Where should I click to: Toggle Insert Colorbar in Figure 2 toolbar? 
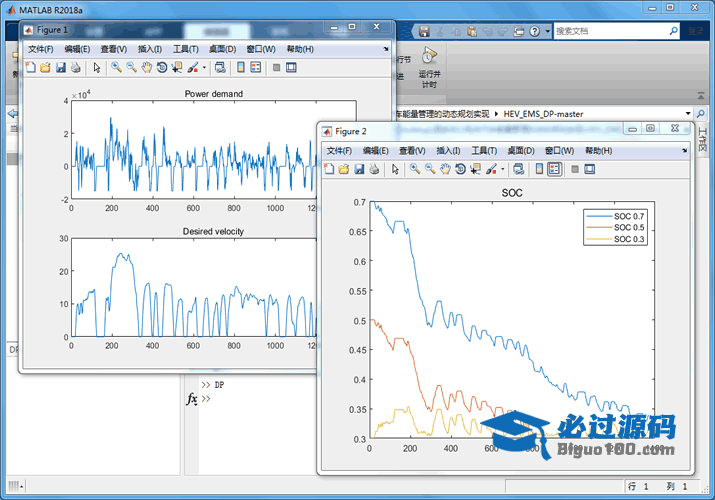click(x=539, y=169)
